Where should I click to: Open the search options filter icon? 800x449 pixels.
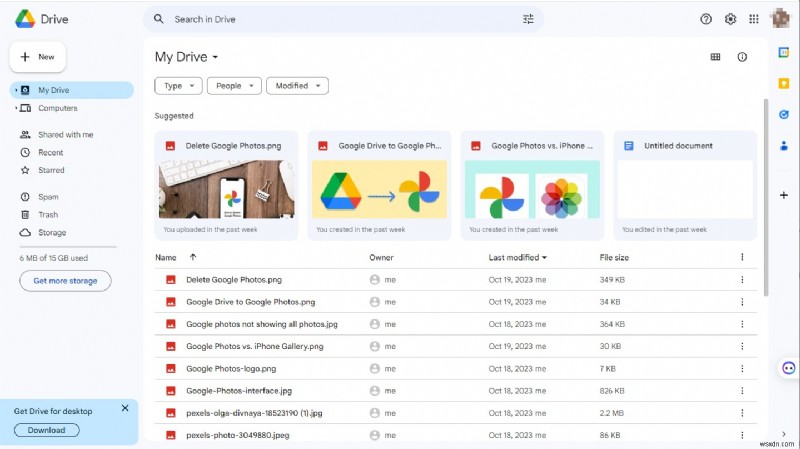(528, 19)
